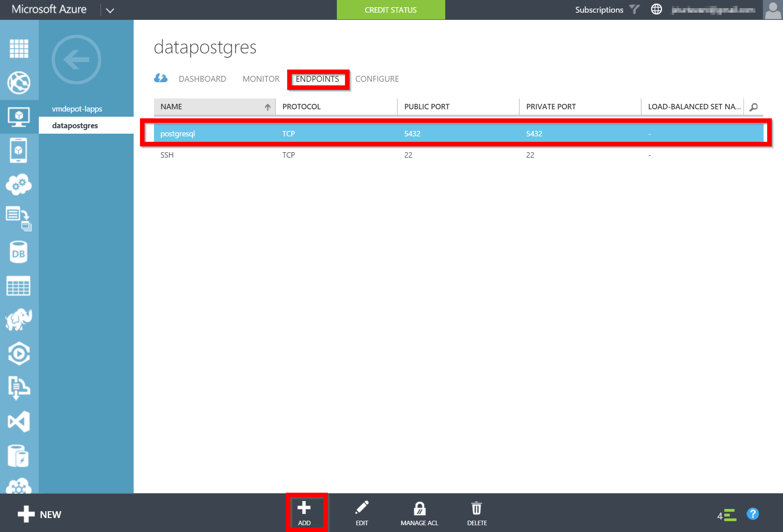
Task: Click the back arrow circle
Action: [76, 60]
